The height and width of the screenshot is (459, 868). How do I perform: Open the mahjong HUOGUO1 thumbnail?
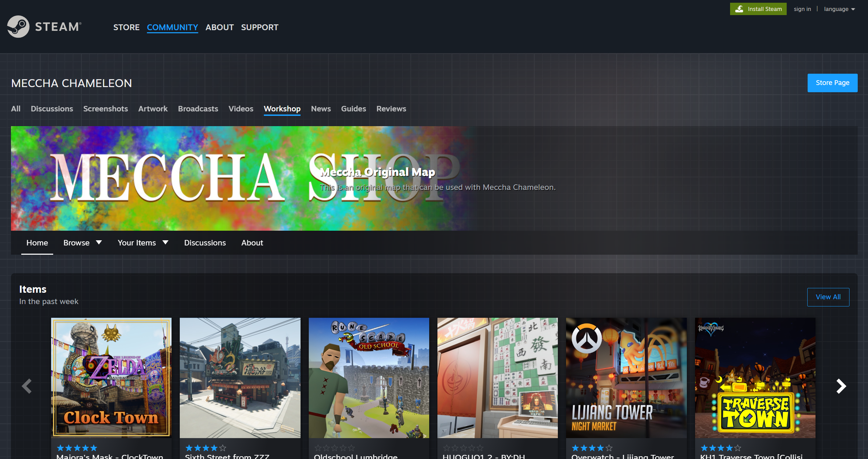coord(497,377)
